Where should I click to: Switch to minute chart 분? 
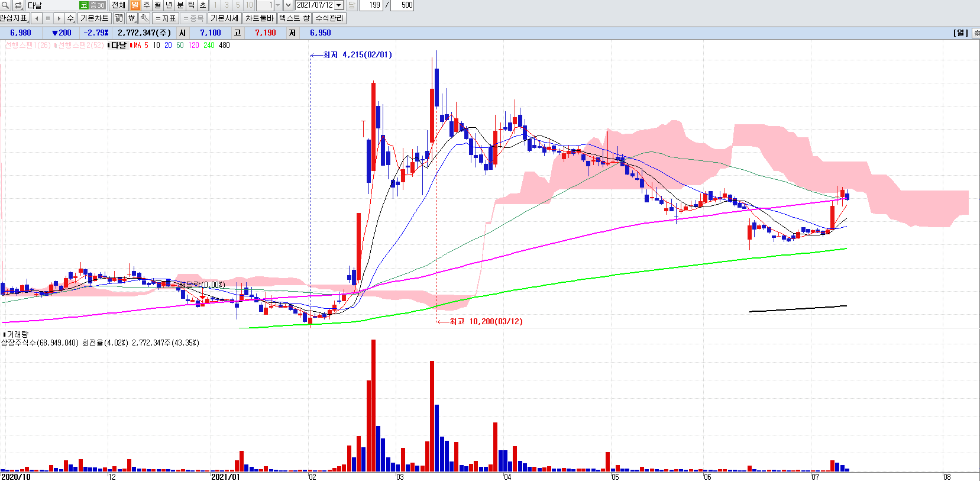180,5
